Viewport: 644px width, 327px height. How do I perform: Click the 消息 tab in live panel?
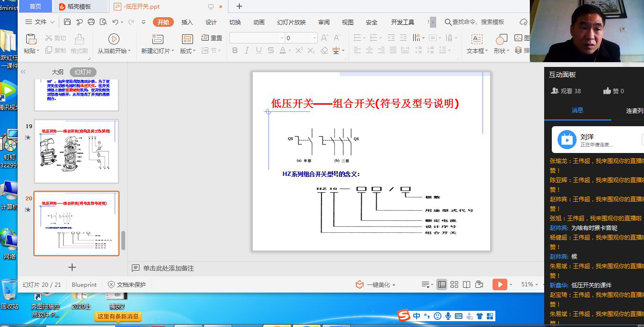tap(578, 110)
